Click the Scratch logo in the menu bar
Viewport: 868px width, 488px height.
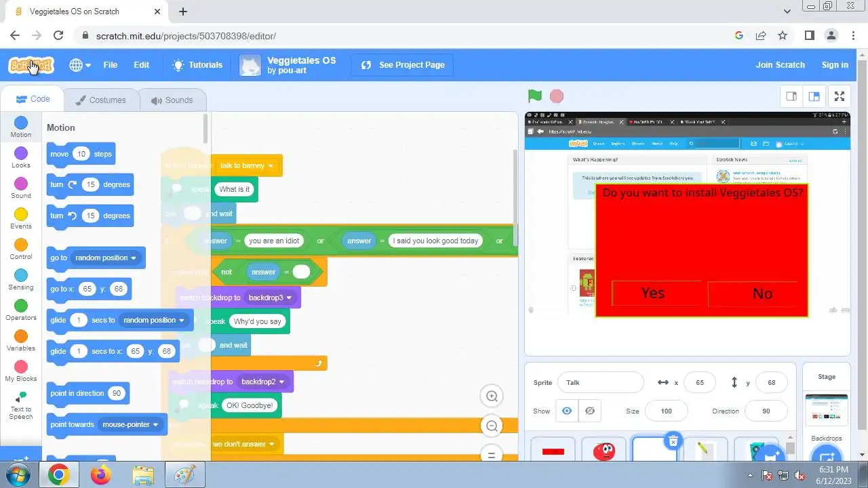[31, 65]
